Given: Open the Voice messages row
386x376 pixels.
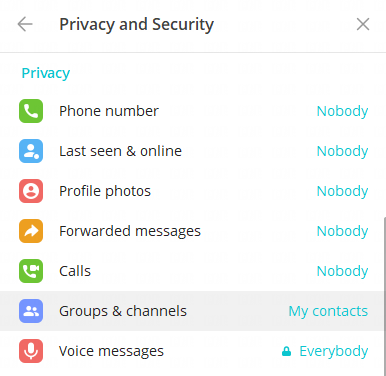Looking at the screenshot, I should (x=192, y=351).
